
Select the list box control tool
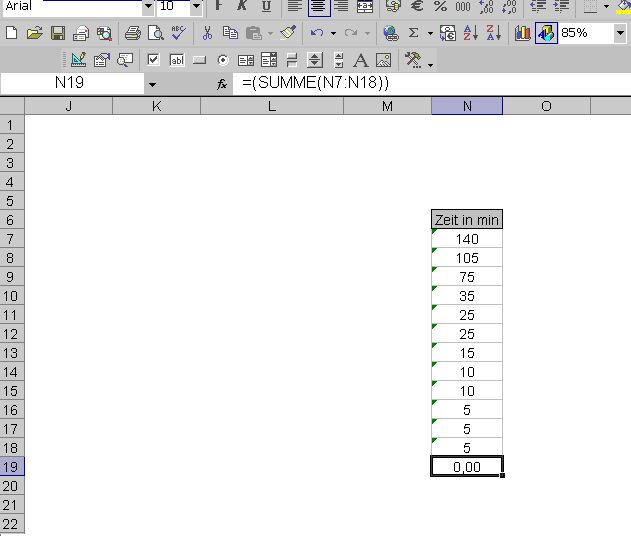(246, 60)
